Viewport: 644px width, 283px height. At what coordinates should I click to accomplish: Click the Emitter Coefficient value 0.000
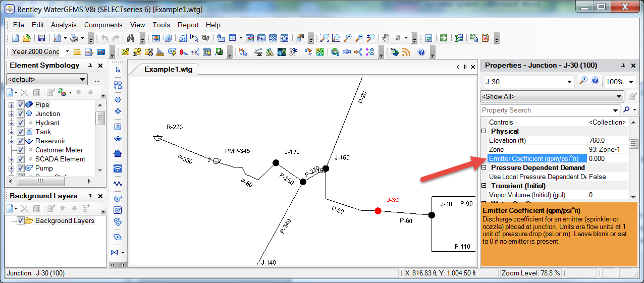coord(607,158)
